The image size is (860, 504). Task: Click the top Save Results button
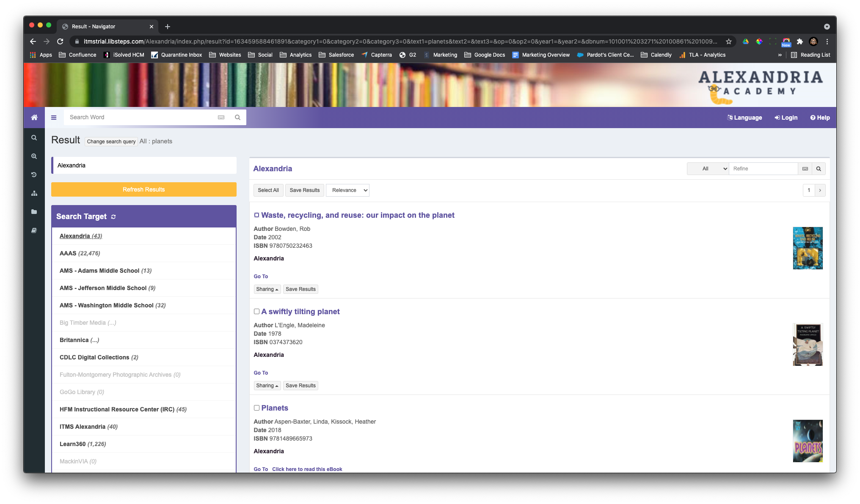[x=305, y=190]
